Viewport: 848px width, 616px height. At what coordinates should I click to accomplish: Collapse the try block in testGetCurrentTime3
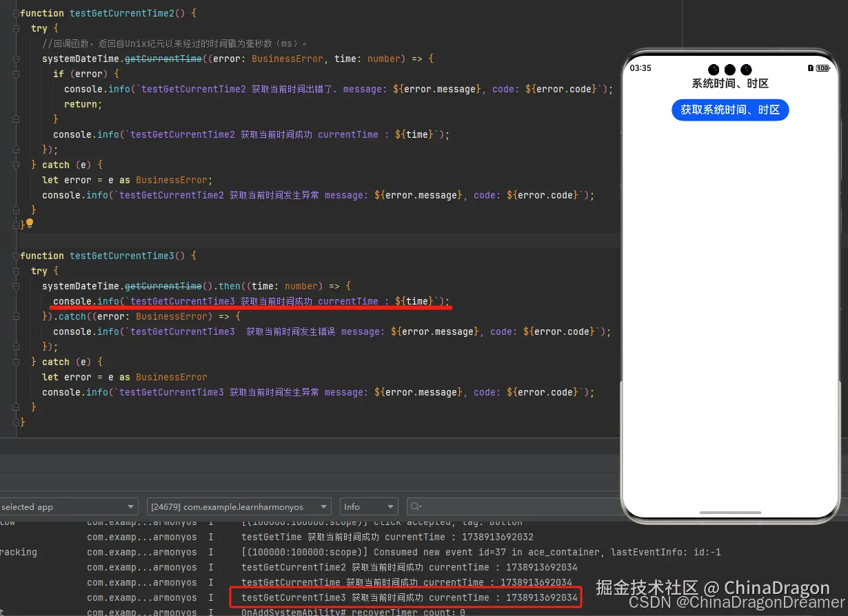[15, 271]
